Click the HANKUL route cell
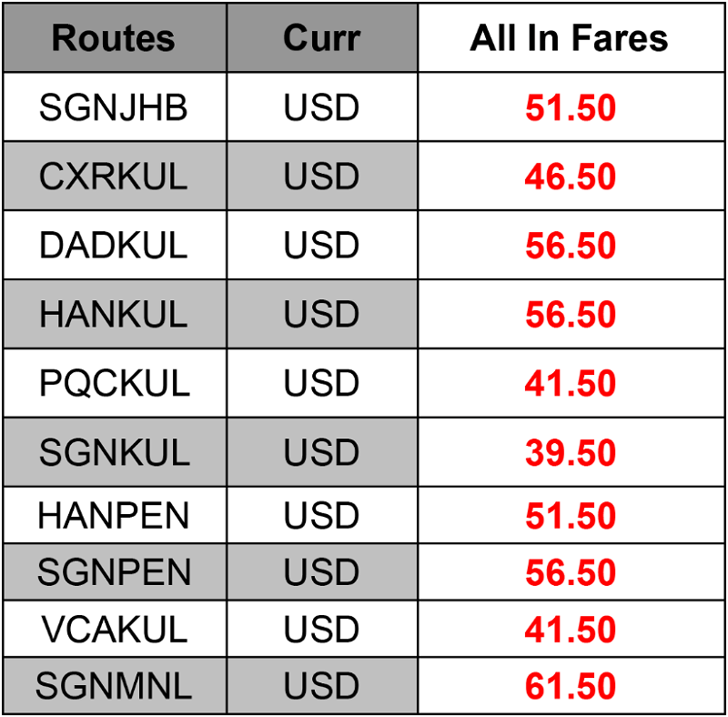The image size is (728, 717). (114, 315)
